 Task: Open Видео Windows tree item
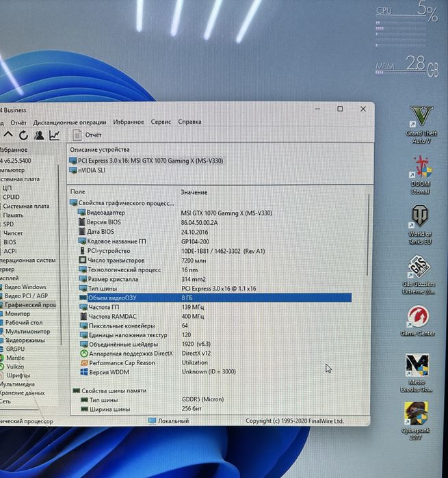coord(23,287)
